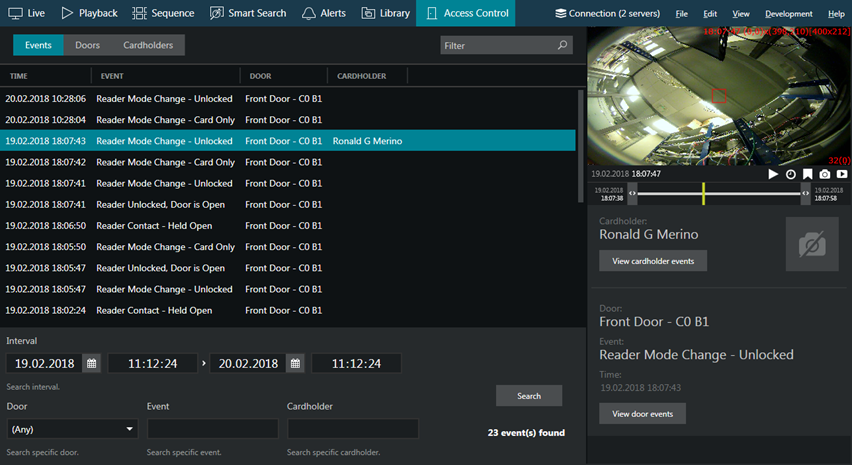Take a snapshot with the camera icon

coord(825,174)
